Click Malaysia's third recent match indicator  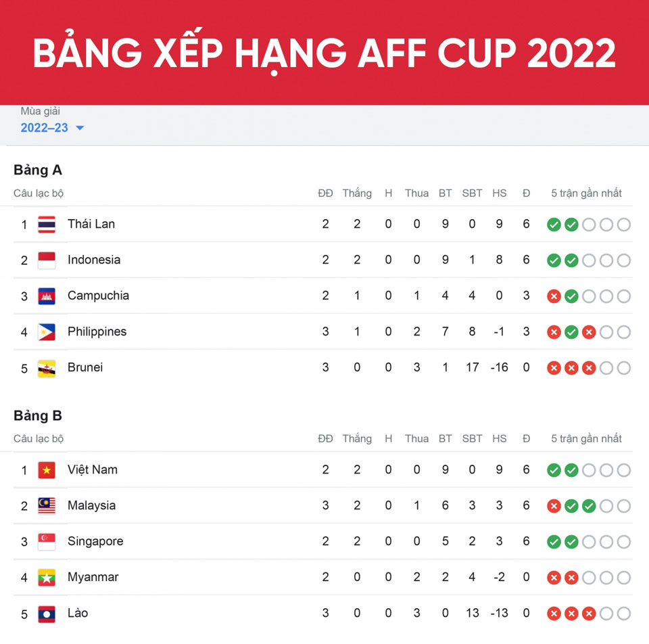pyautogui.click(x=589, y=506)
